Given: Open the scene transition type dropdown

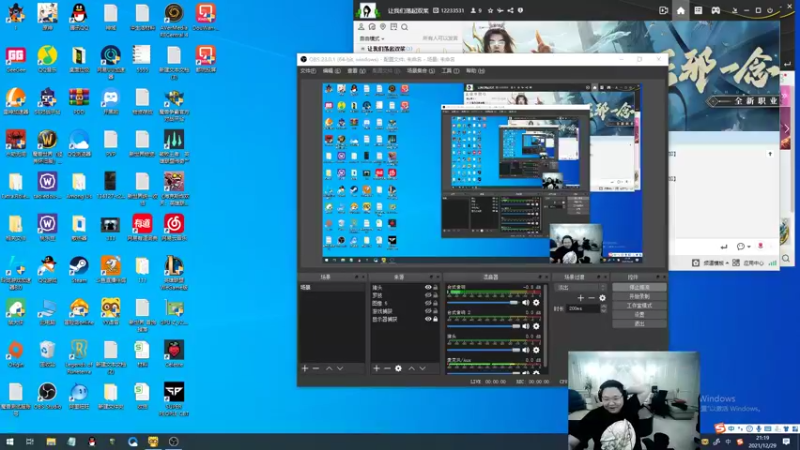Looking at the screenshot, I should click(x=581, y=288).
